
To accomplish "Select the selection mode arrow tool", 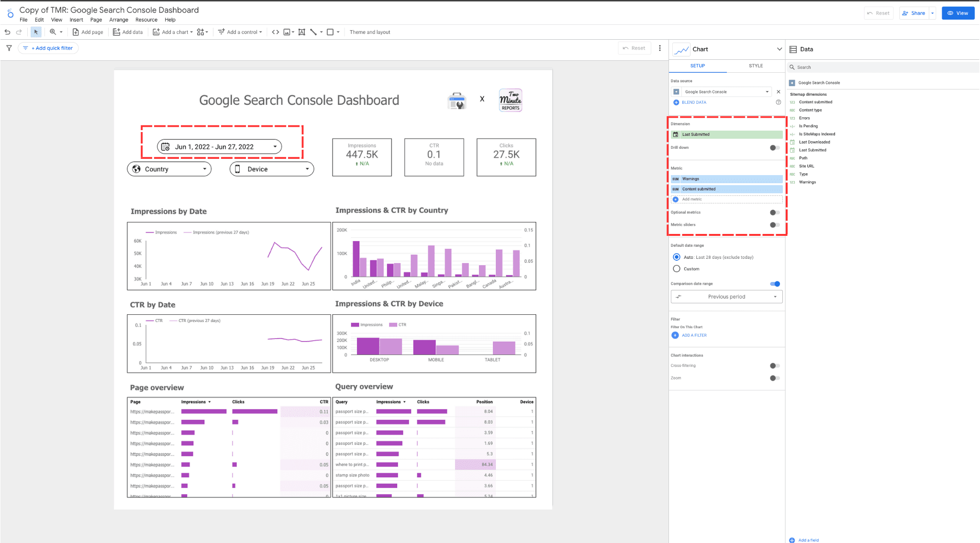I will [x=36, y=32].
